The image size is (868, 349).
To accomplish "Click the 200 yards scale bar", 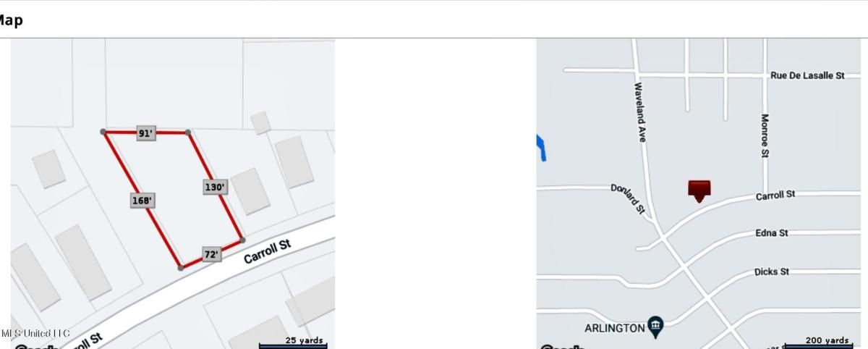I will [819, 342].
